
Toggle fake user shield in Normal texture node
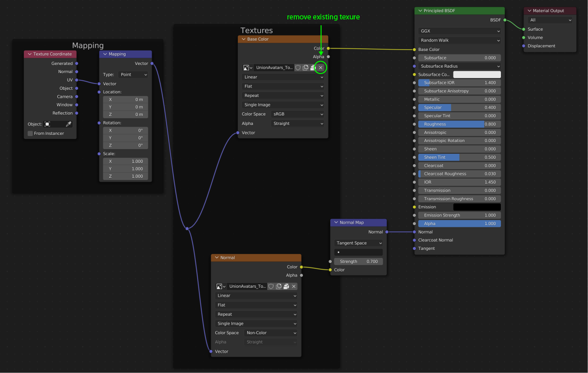(x=271, y=286)
